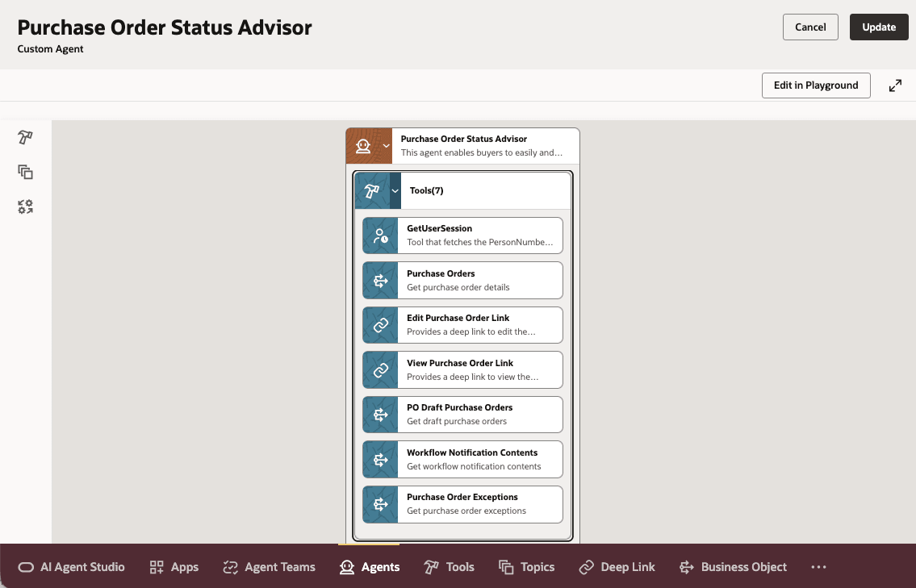916x588 pixels.
Task: Click the expand fullscreen arrow icon
Action: pyautogui.click(x=896, y=85)
